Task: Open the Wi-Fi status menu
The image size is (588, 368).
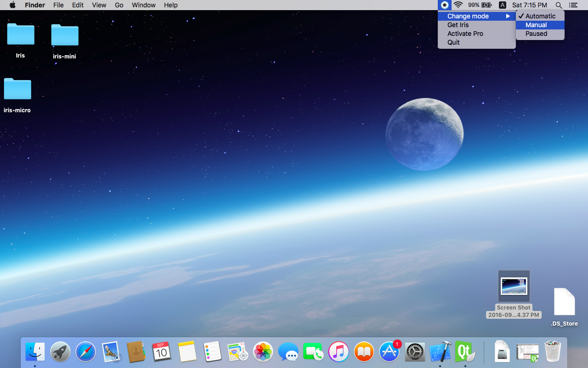Action: 458,5
